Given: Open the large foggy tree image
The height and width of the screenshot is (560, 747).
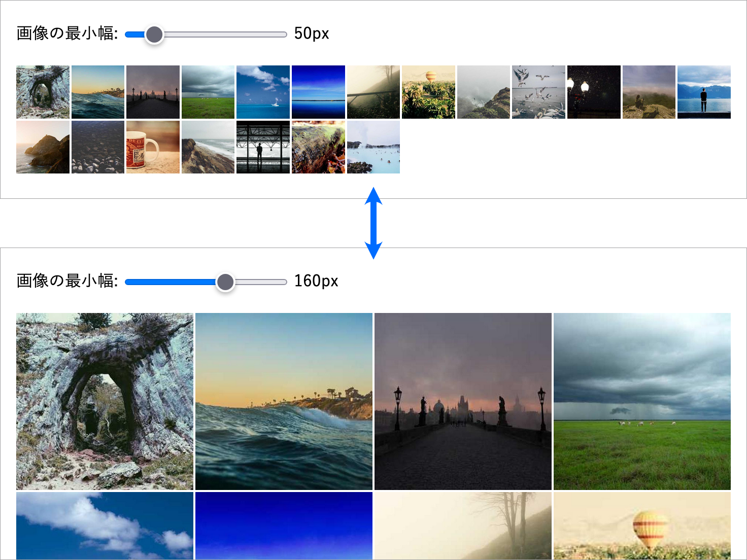Looking at the screenshot, I should coord(463,526).
